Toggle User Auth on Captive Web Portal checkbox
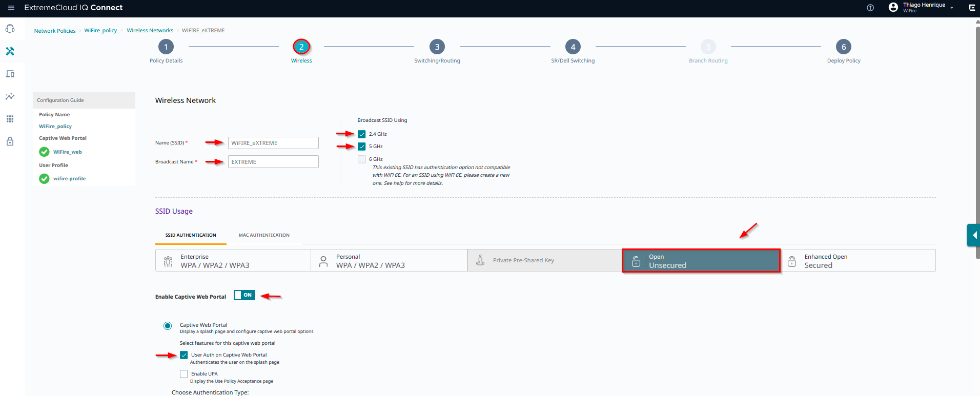 click(x=184, y=355)
